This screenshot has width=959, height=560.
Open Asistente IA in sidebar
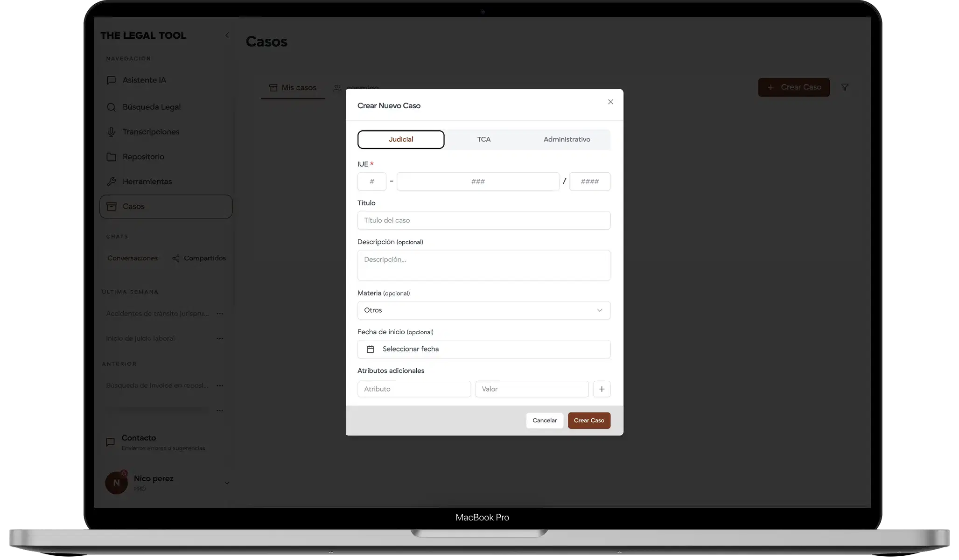tap(166, 80)
